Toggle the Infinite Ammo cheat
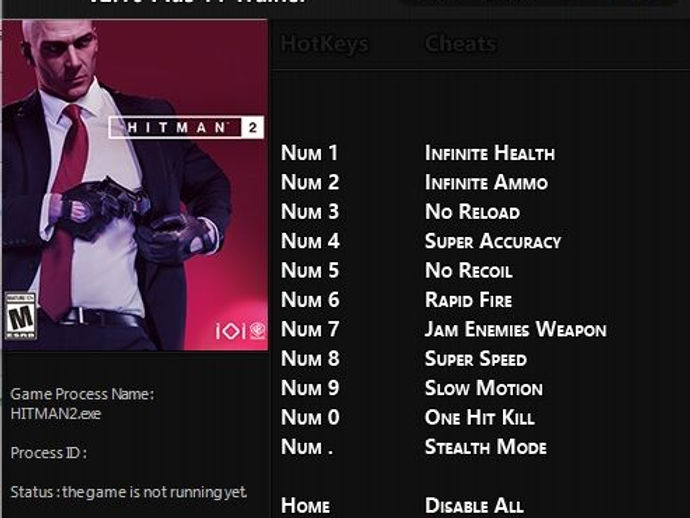 (x=486, y=183)
